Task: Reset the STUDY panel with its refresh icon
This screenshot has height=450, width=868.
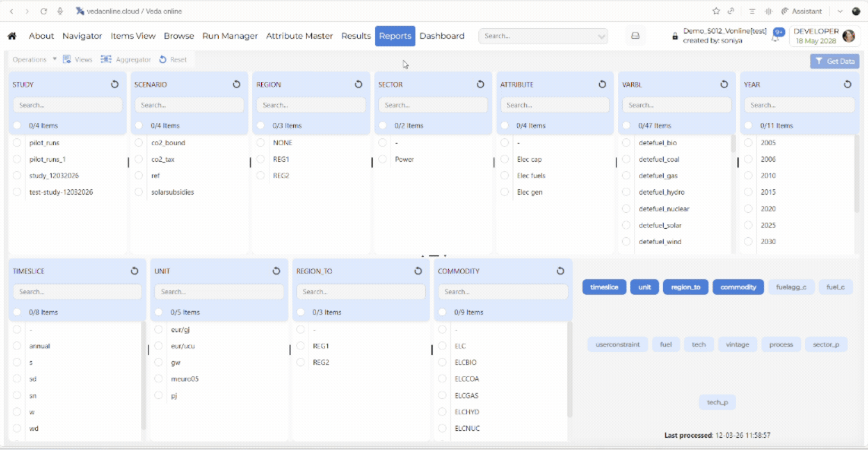Action: point(115,84)
